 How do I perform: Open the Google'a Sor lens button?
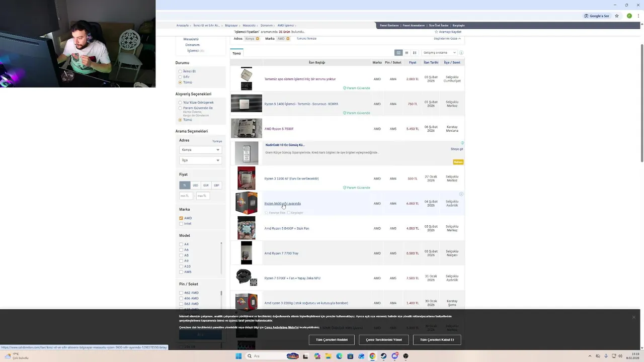597,16
